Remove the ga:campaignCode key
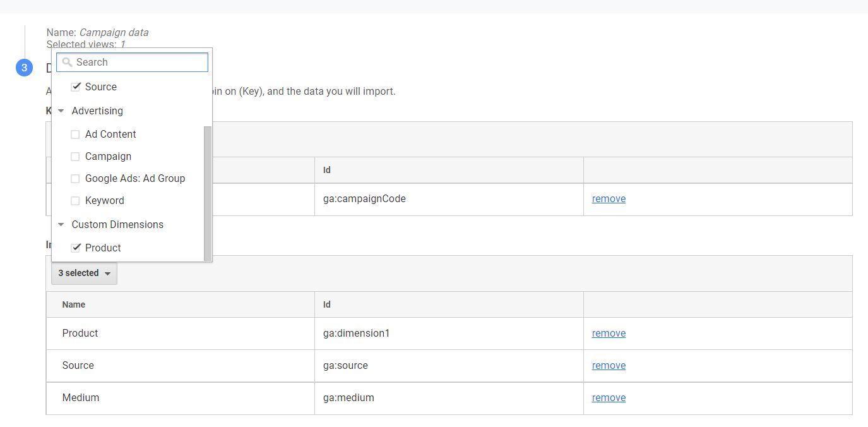Image resolution: width=868 pixels, height=427 pixels. (608, 198)
